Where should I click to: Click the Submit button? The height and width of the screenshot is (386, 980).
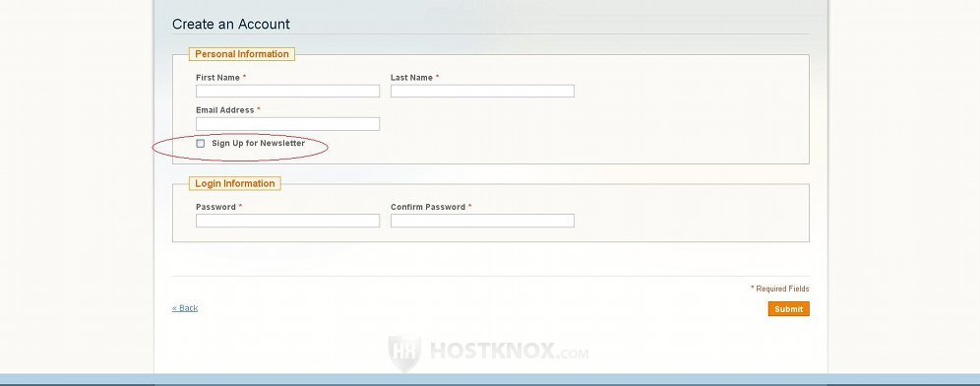789,309
